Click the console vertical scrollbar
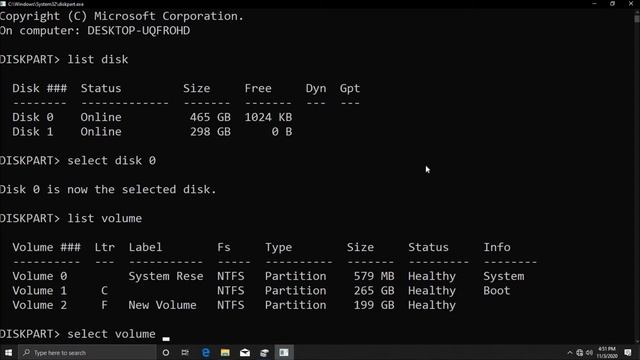The image size is (640, 360). (637, 176)
